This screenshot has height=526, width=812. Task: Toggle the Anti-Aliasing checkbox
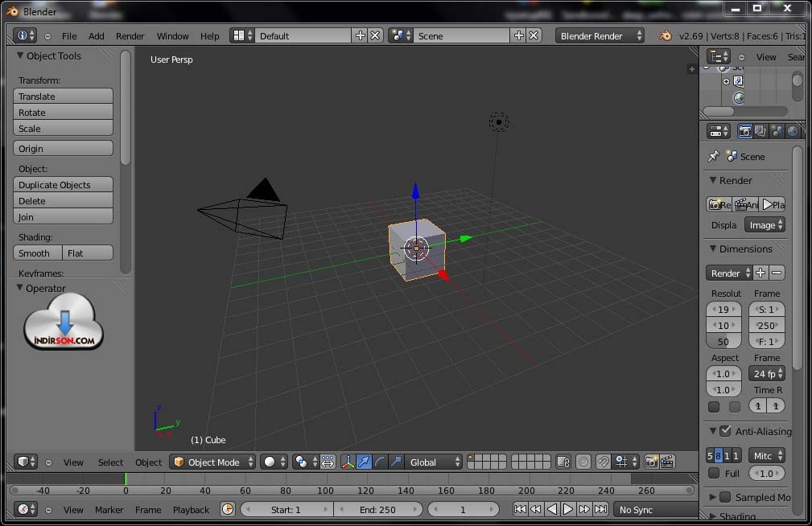(x=726, y=431)
